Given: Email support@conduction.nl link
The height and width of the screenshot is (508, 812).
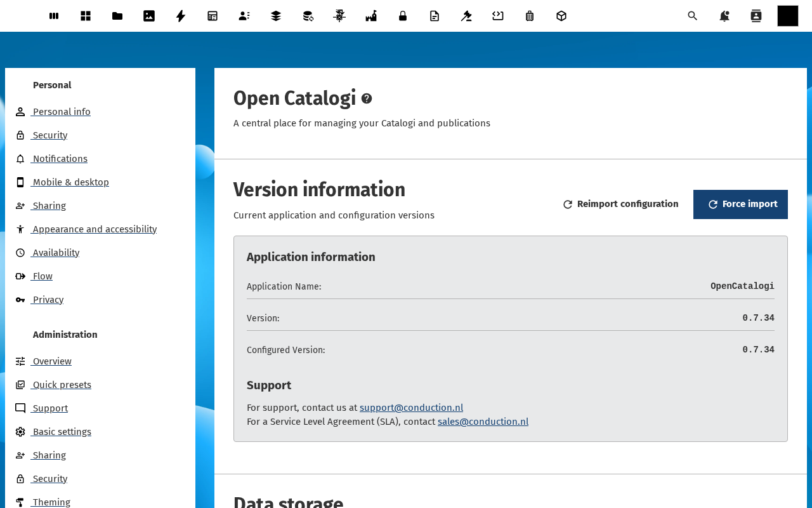Looking at the screenshot, I should click(x=411, y=408).
